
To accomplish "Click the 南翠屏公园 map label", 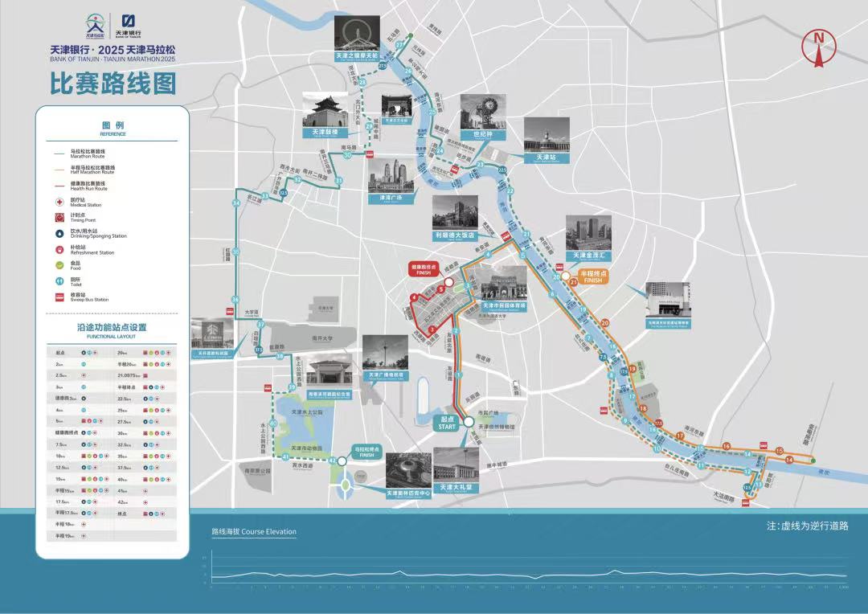I will point(257,471).
